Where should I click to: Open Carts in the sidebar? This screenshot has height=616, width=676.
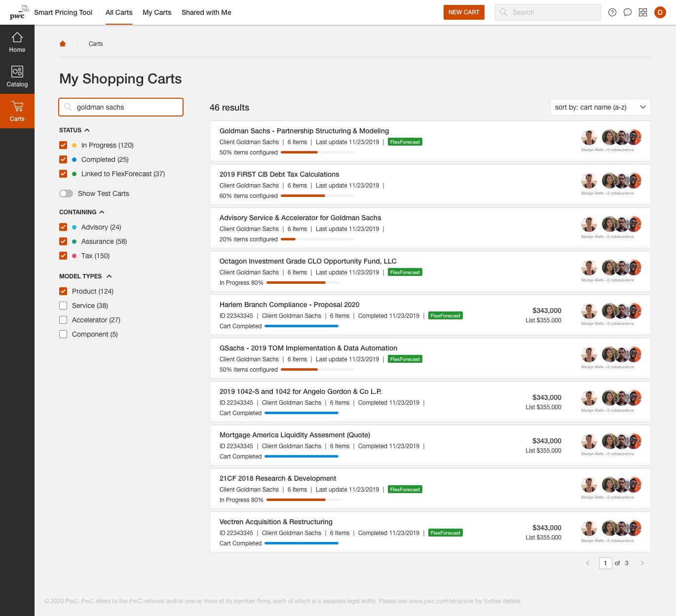coord(17,112)
